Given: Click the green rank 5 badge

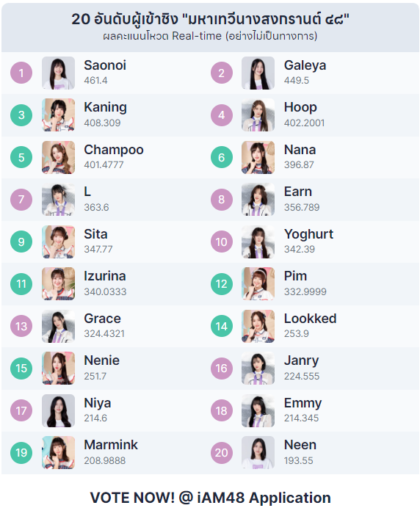Looking at the screenshot, I should click(21, 157).
